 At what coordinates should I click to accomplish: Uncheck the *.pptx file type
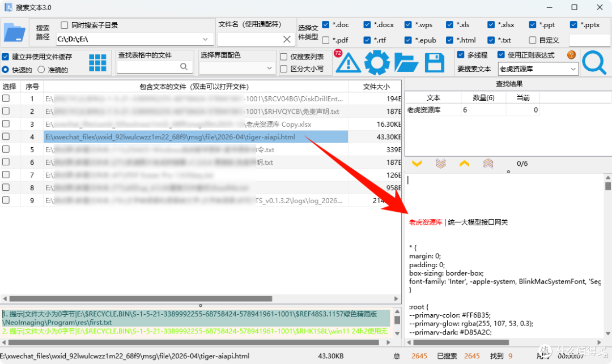point(573,25)
